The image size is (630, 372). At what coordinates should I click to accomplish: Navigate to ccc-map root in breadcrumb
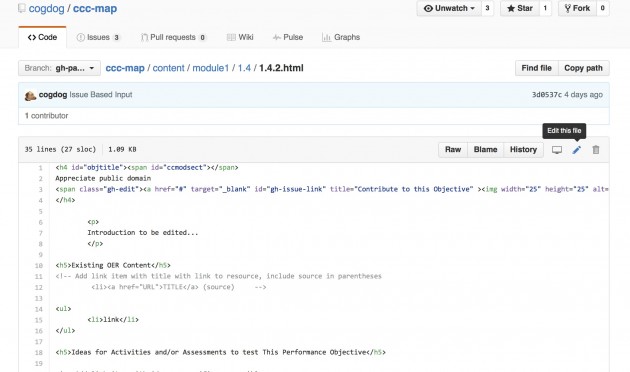[x=125, y=68]
